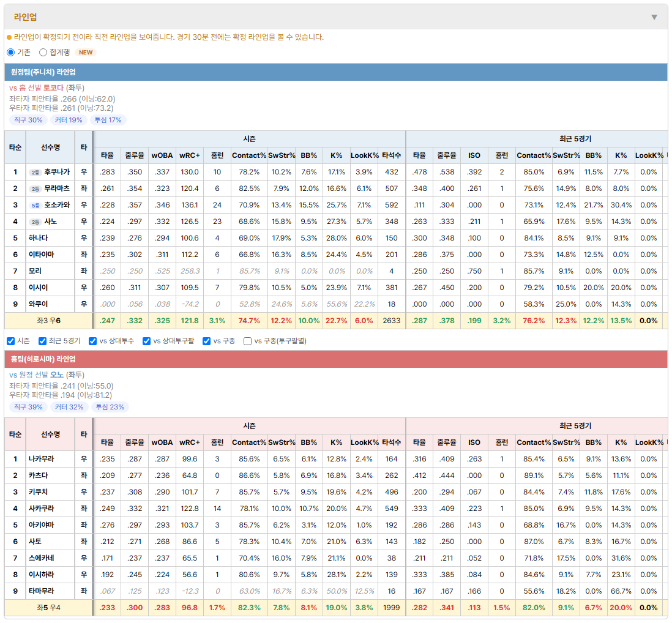Click the 5등 badge next to 호소카와

tap(35, 206)
